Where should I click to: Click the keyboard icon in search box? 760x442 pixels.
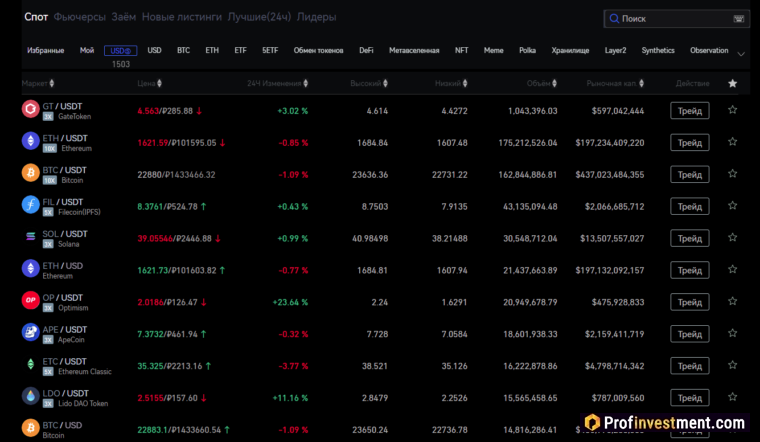pos(739,18)
